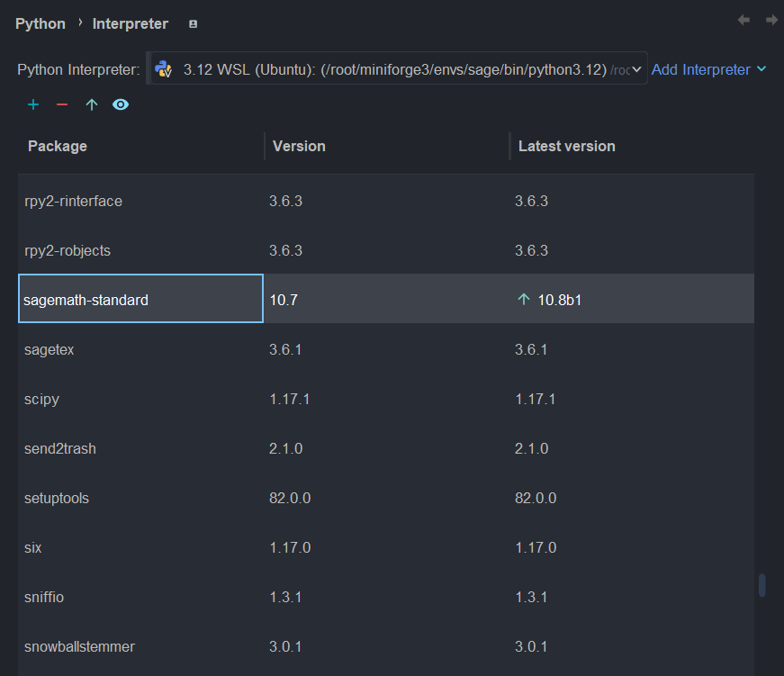Click the Python interpreter icon in the selector
Image resolution: width=784 pixels, height=676 pixels.
[x=163, y=68]
